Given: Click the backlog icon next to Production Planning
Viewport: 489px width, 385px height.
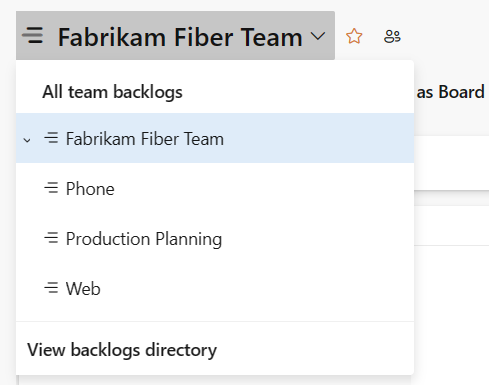Looking at the screenshot, I should (51, 238).
